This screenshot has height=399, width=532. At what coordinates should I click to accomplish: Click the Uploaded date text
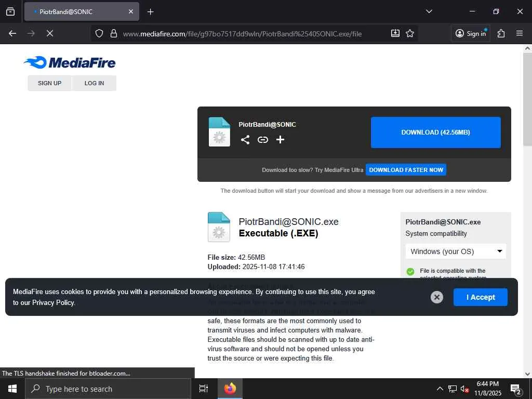point(256,267)
